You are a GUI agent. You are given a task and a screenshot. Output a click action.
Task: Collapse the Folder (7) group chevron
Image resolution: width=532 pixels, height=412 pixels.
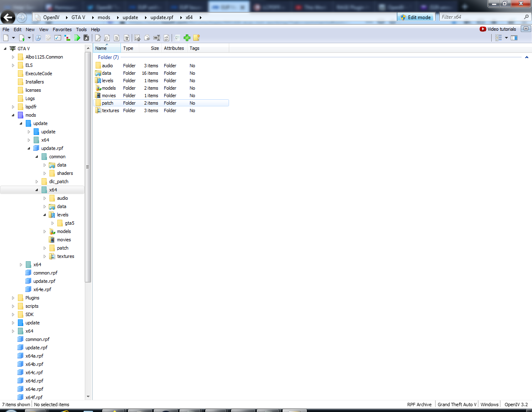tap(527, 57)
